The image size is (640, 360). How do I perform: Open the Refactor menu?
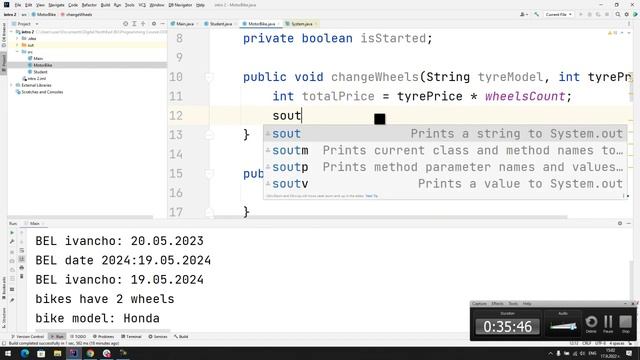(x=89, y=5)
